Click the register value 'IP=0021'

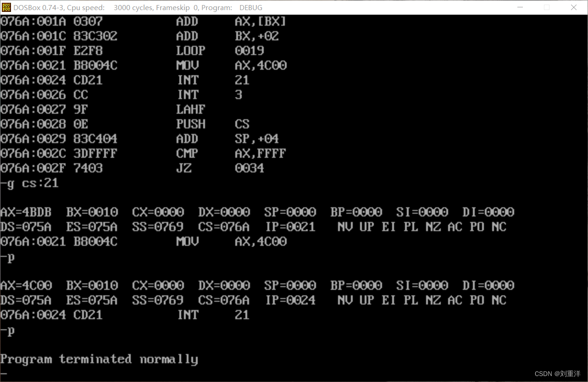coord(290,227)
